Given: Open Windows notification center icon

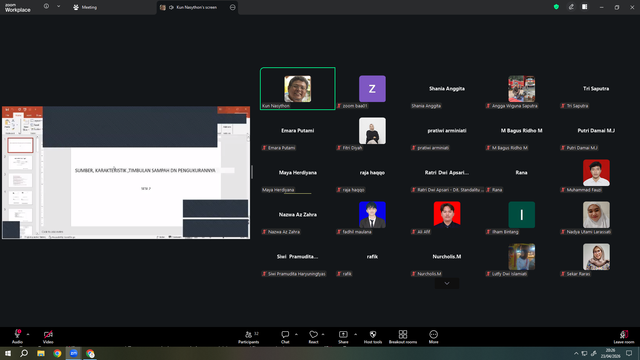Looking at the screenshot, I should tap(629, 353).
